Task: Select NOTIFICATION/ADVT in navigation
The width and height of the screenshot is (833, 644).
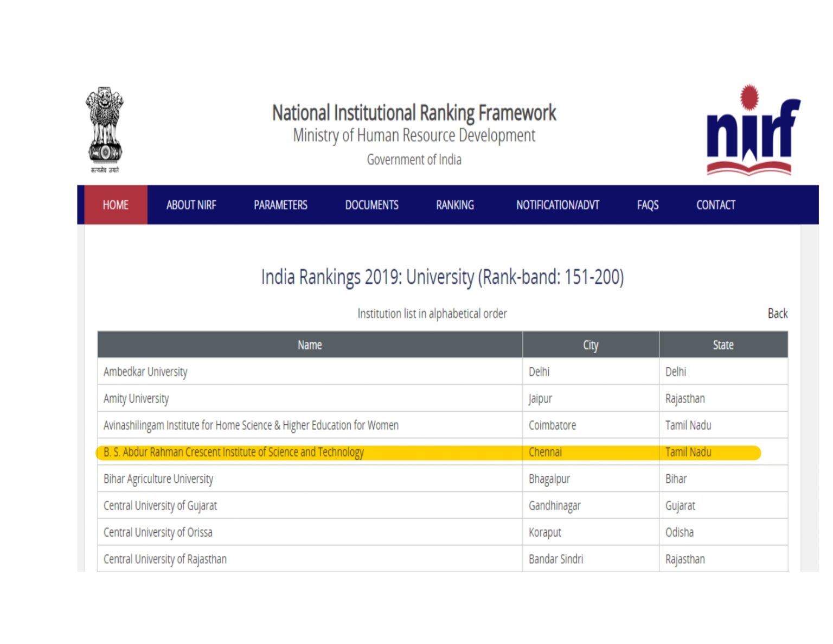Action: pos(558,205)
